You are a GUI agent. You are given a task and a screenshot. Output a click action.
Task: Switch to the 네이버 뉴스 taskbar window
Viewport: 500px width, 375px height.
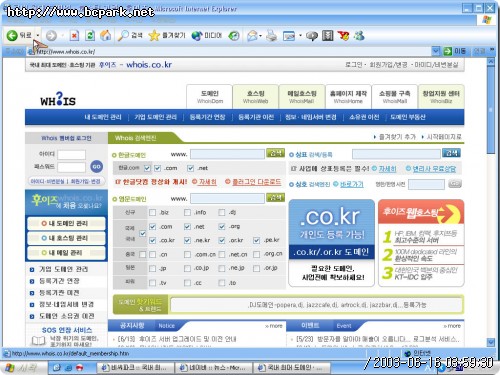pos(213,368)
